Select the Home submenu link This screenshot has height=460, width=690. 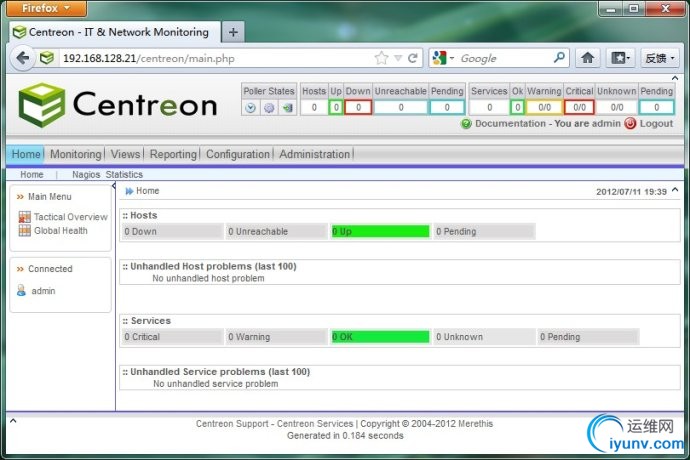pyautogui.click(x=32, y=175)
